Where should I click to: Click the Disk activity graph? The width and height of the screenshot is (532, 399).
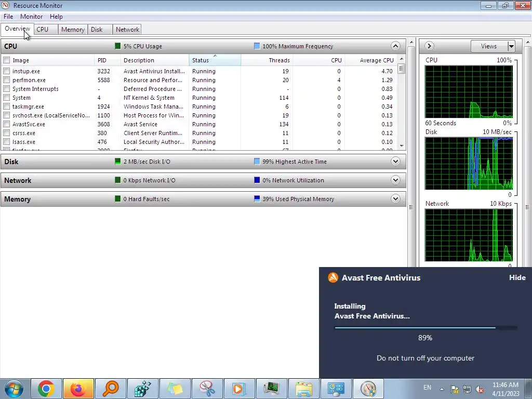coord(469,164)
